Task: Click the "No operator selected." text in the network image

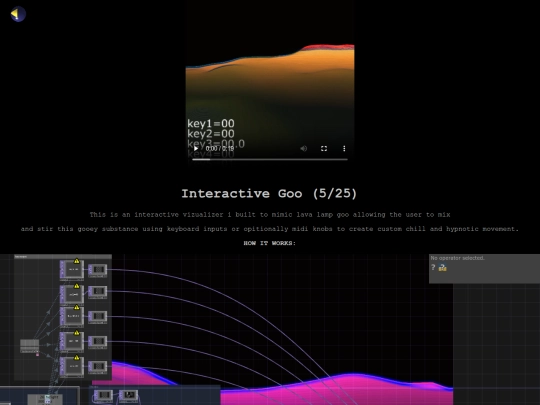Action: tap(457, 258)
